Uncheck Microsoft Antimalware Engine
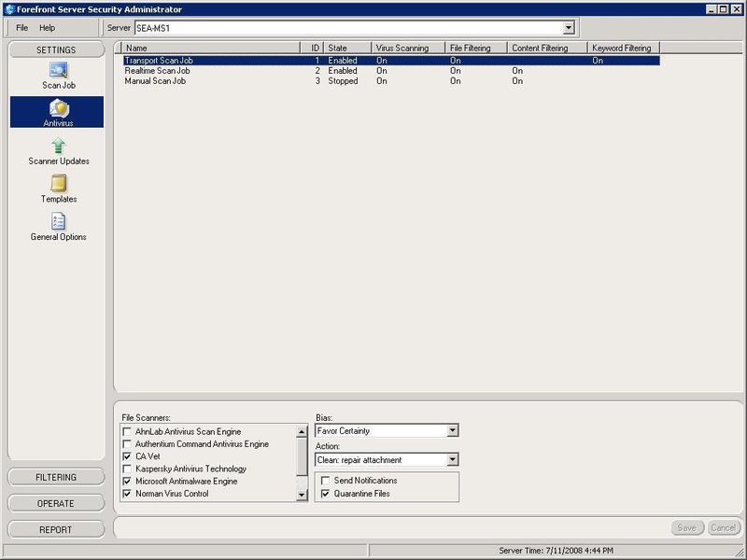 pos(127,482)
